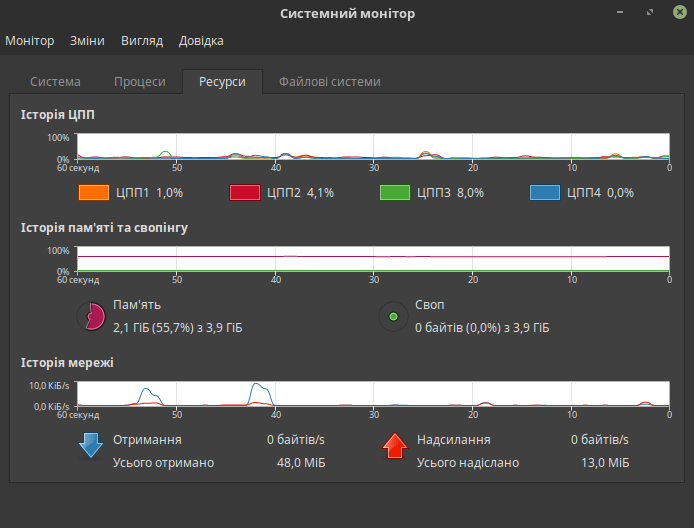The width and height of the screenshot is (694, 528).
Task: Go to the Файлові системи tab
Action: coord(329,82)
